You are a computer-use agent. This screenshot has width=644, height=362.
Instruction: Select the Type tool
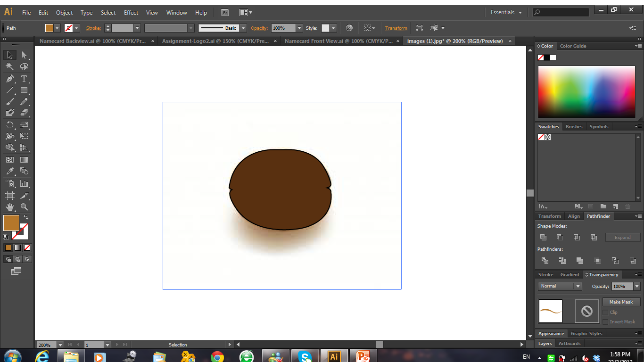point(24,79)
